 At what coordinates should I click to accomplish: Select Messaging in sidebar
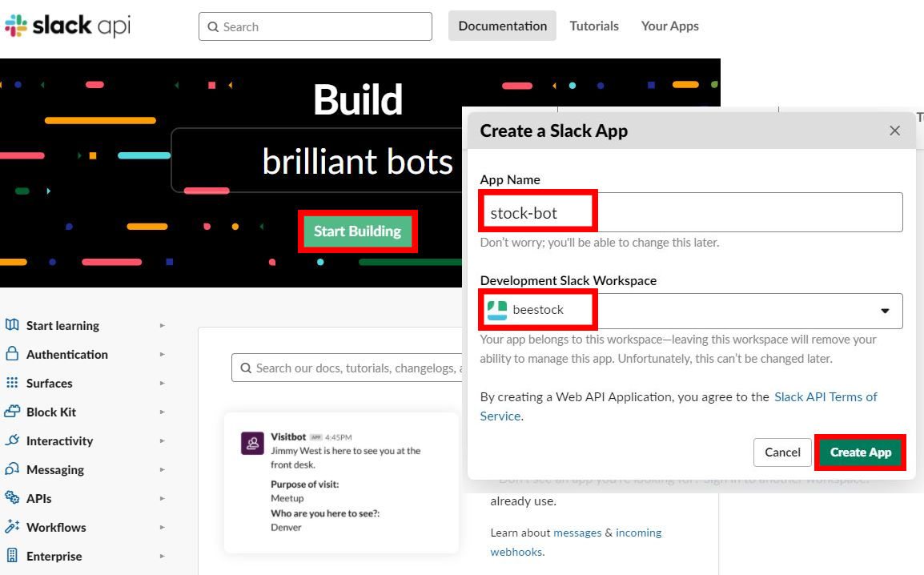55,469
